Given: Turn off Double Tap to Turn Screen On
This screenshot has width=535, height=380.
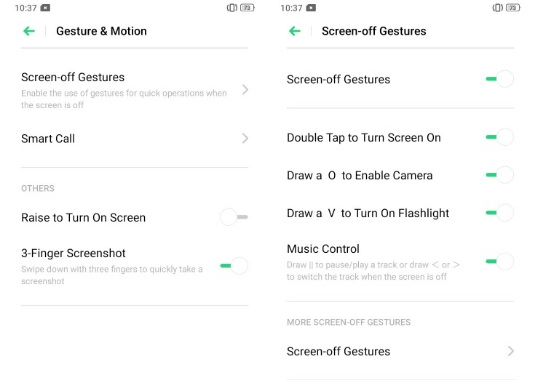Looking at the screenshot, I should (500, 137).
